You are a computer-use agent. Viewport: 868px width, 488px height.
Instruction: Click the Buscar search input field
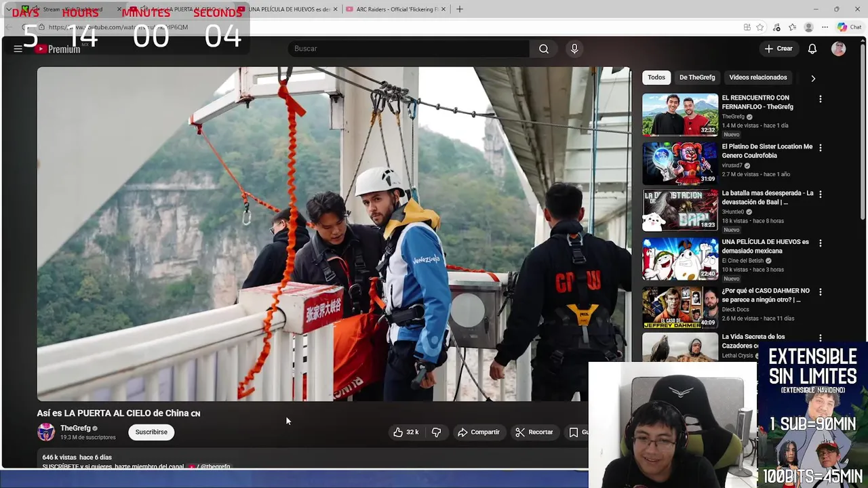[409, 49]
